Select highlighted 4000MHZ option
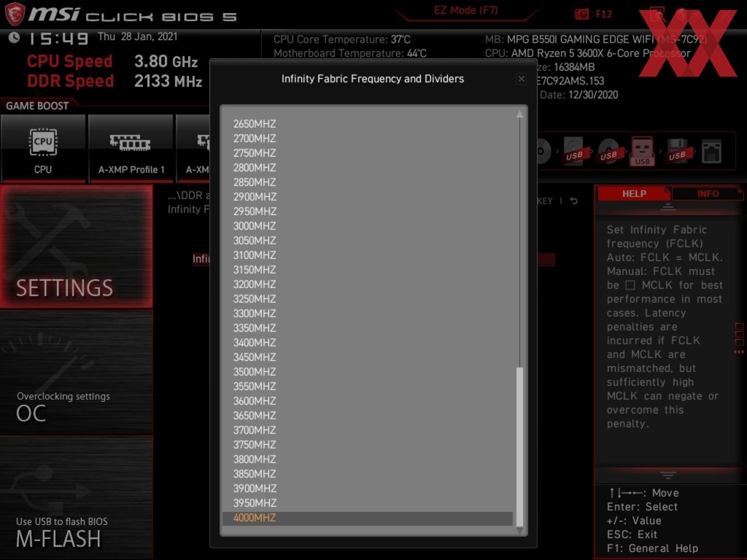This screenshot has width=747, height=560. 367,518
